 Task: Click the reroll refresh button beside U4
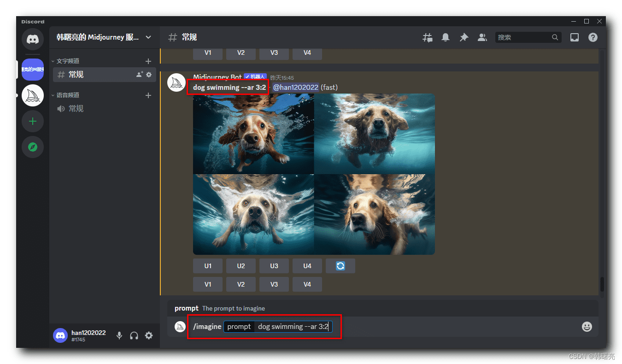pos(340,266)
